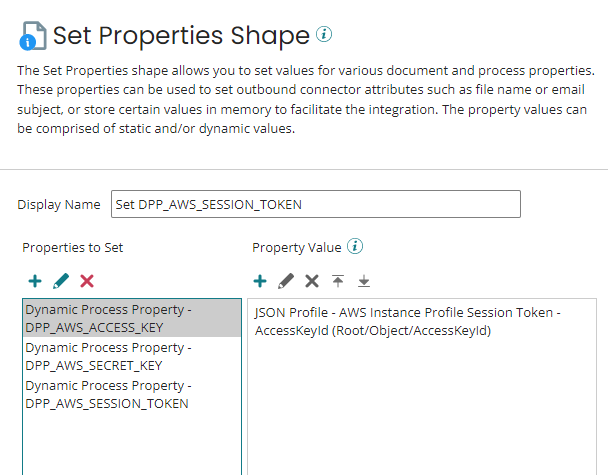This screenshot has height=475, width=608.
Task: Select the JSON Profile AccessKeyId value entry
Action: pos(408,321)
